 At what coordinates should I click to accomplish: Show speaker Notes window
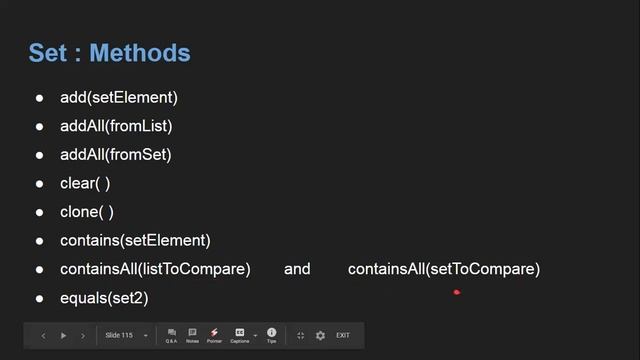click(192, 336)
